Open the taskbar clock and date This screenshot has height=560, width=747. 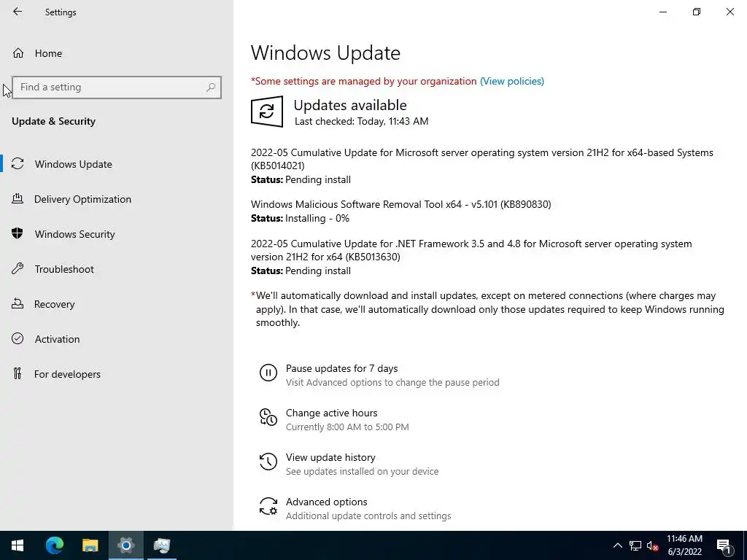pos(684,545)
